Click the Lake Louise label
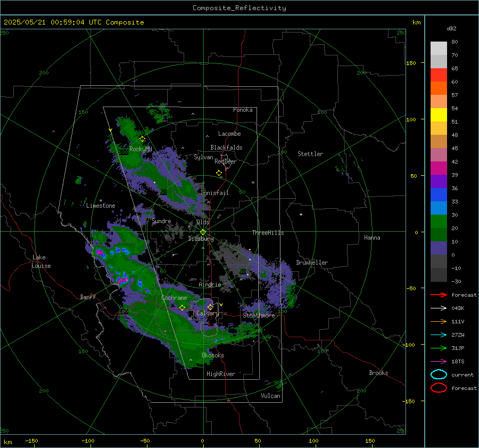 [41, 262]
